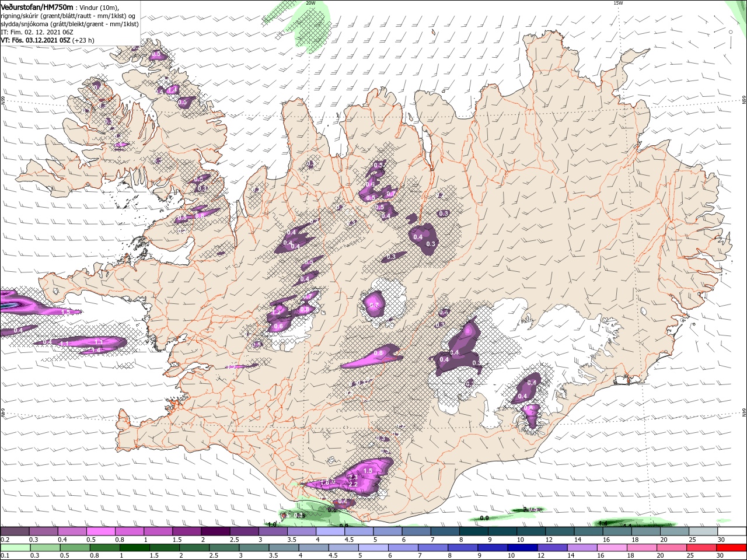Select the lower legend swatch labeled 0.8
Screen dimensions: 747x560
[104, 548]
